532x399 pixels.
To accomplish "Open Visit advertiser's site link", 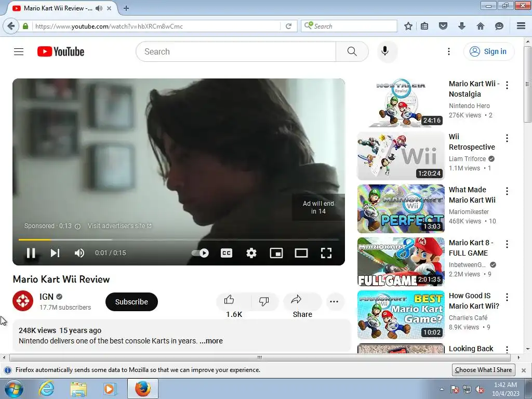I will [119, 226].
